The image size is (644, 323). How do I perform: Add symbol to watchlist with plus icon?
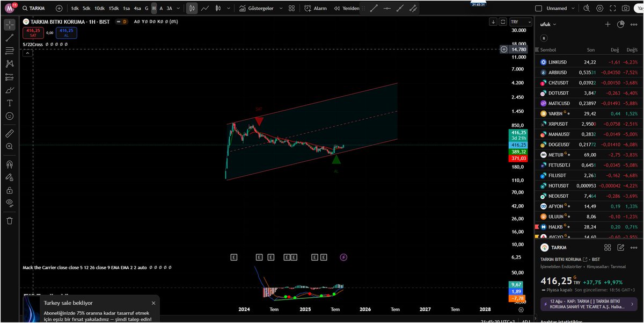[608, 24]
